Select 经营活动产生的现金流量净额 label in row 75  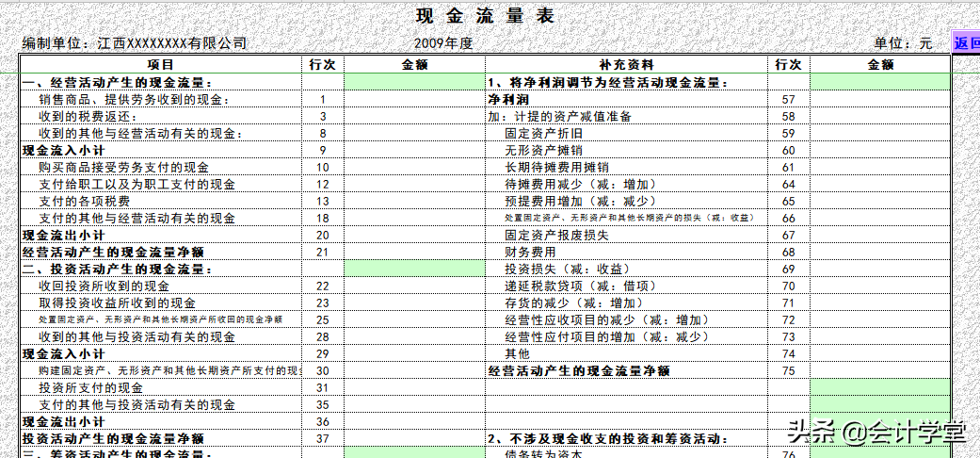click(x=579, y=371)
